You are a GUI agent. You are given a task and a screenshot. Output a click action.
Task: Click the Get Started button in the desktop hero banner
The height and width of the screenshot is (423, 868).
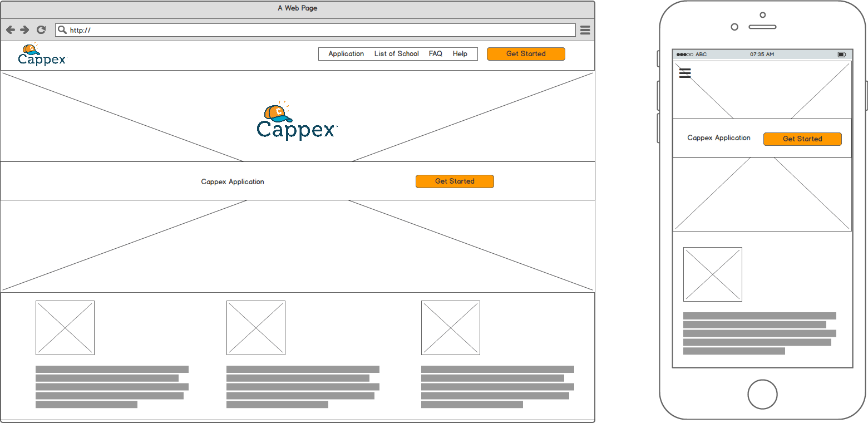point(455,181)
